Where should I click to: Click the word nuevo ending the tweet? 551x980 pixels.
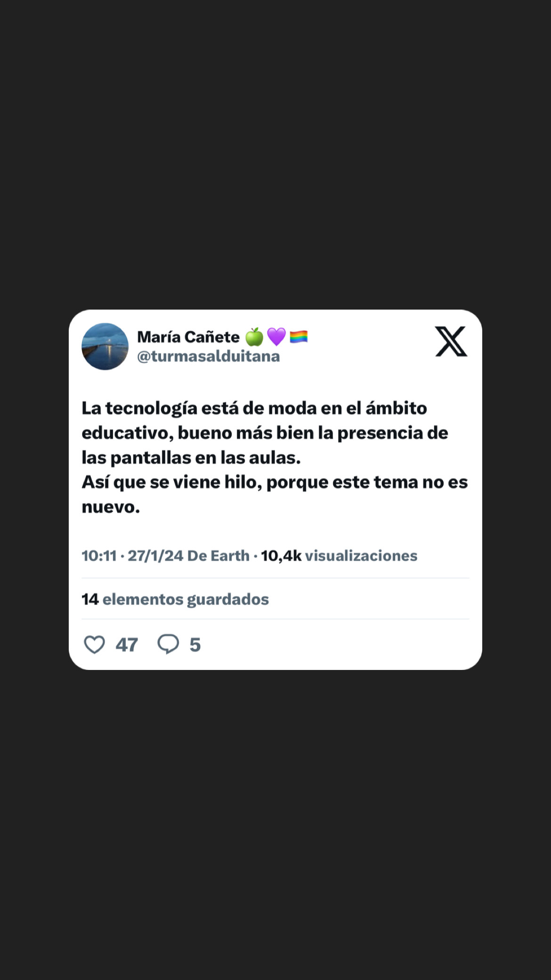[111, 507]
